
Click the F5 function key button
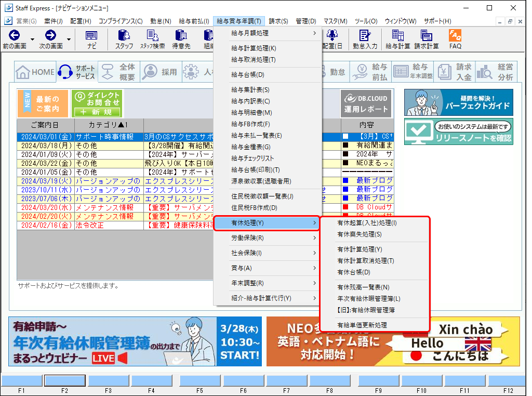(200, 381)
